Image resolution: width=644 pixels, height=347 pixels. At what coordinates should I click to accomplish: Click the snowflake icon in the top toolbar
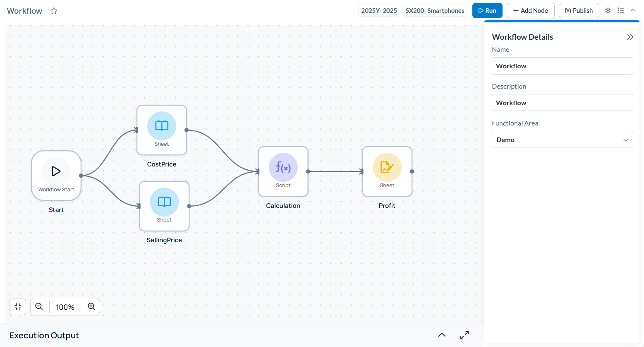(608, 10)
